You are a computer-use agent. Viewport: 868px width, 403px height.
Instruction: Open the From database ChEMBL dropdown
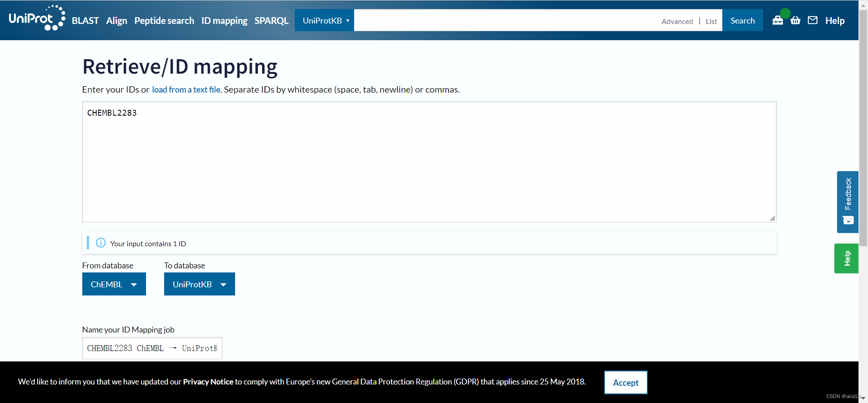(x=114, y=284)
